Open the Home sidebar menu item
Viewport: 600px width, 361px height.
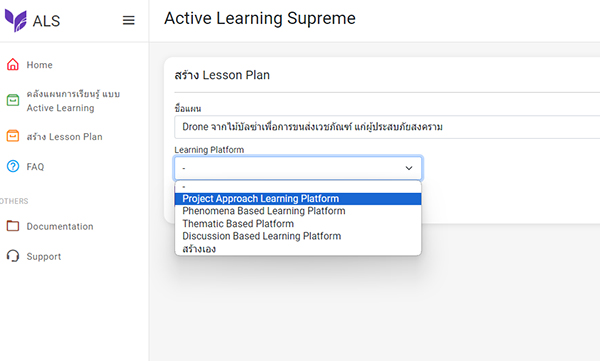pos(39,65)
